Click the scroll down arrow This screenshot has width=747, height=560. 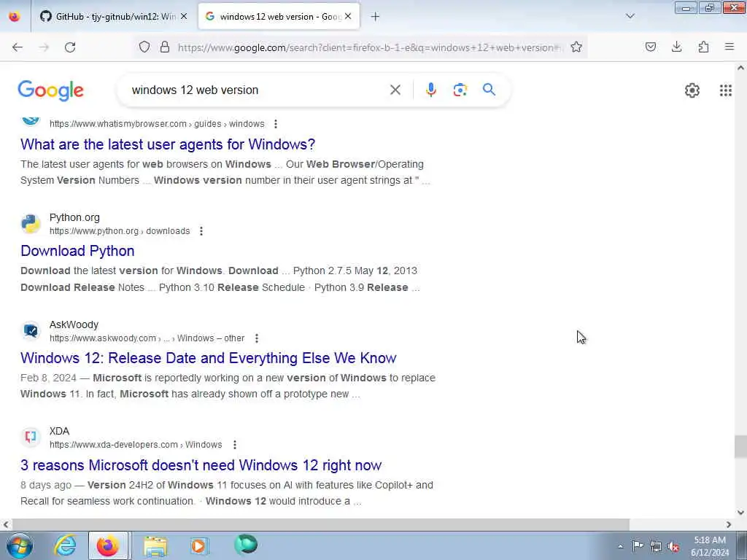[740, 513]
